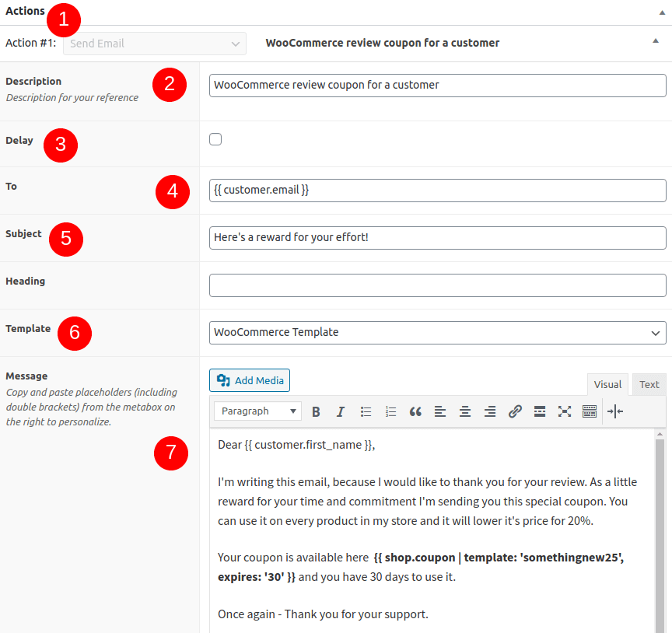The height and width of the screenshot is (633, 672).
Task: Enter fullscreen editor mode
Action: 565,412
